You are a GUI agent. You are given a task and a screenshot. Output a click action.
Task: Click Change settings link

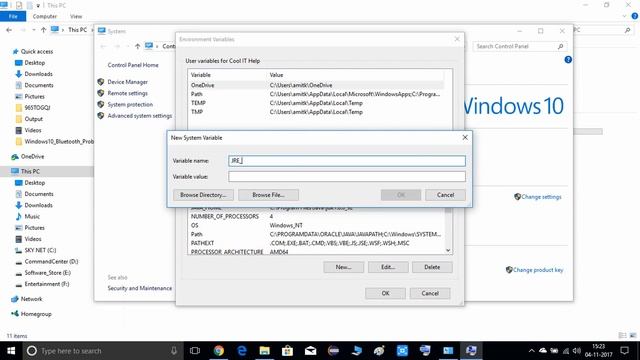(x=541, y=197)
